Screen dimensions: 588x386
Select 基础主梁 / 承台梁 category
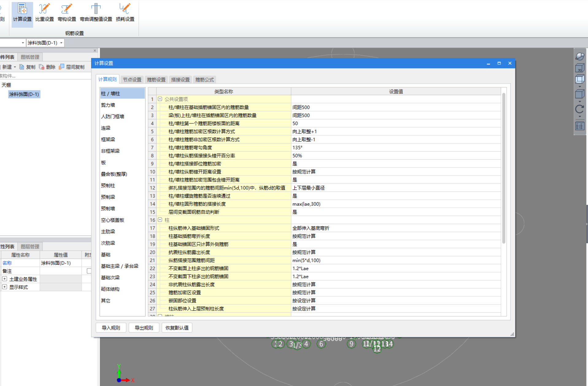[122, 266]
